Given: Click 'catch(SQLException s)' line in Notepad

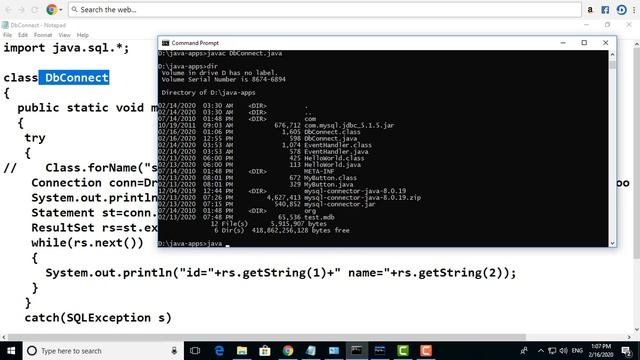Looking at the screenshot, I should 98,318.
